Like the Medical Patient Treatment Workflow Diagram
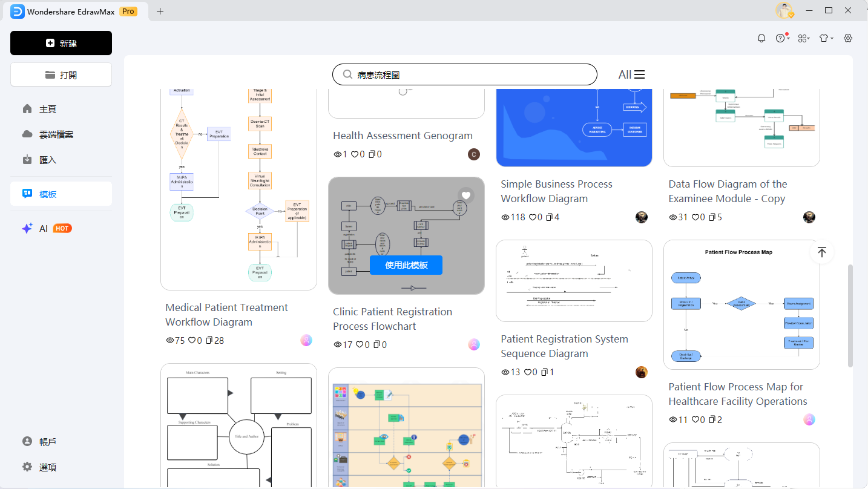Screen dimensions: 868x489 pyautogui.click(x=192, y=341)
